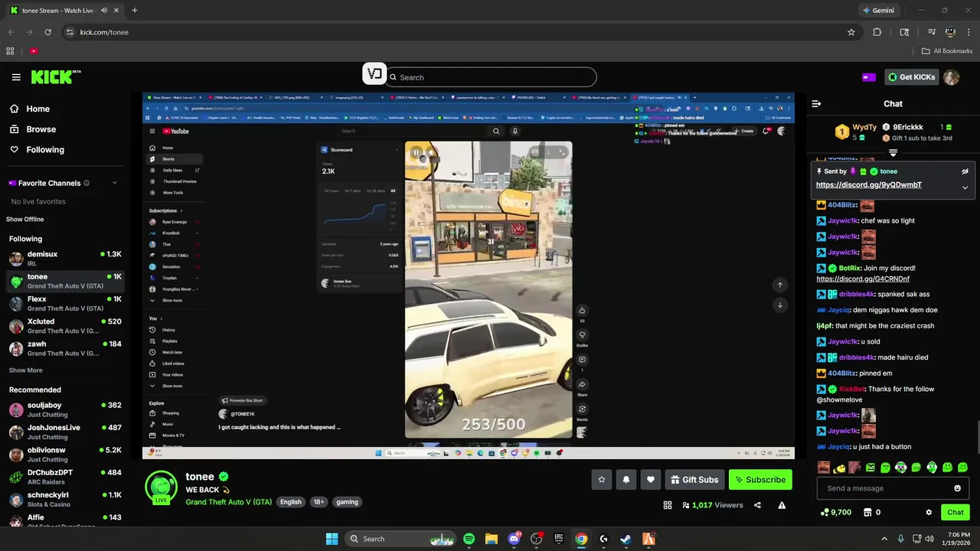Image resolution: width=980 pixels, height=551 pixels.
Task: Click the gaming tag
Action: click(347, 502)
